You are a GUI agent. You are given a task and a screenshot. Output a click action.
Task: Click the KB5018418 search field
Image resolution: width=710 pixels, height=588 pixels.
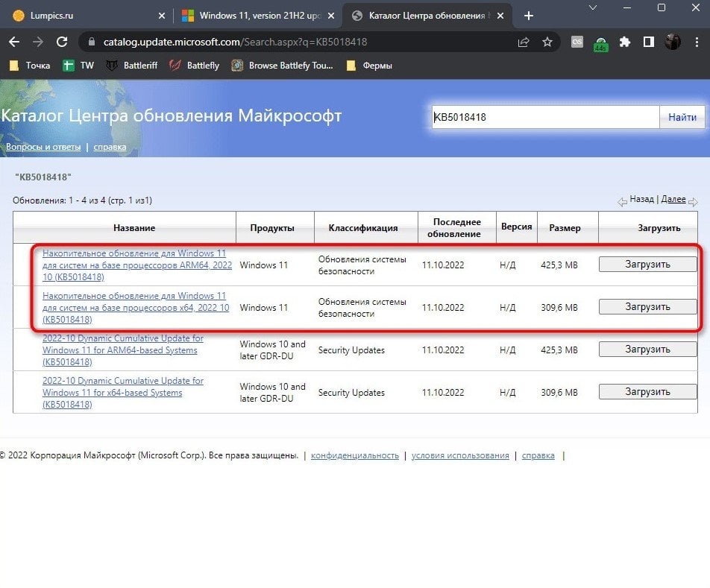pyautogui.click(x=545, y=117)
